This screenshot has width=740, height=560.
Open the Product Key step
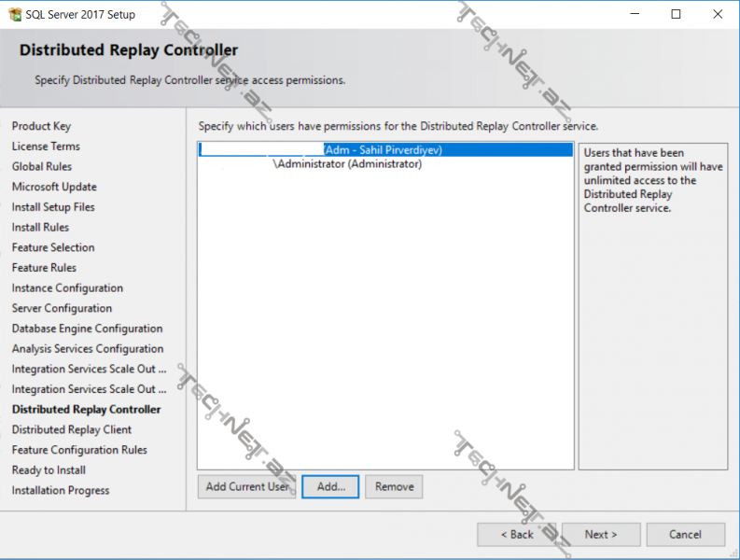pyautogui.click(x=41, y=126)
